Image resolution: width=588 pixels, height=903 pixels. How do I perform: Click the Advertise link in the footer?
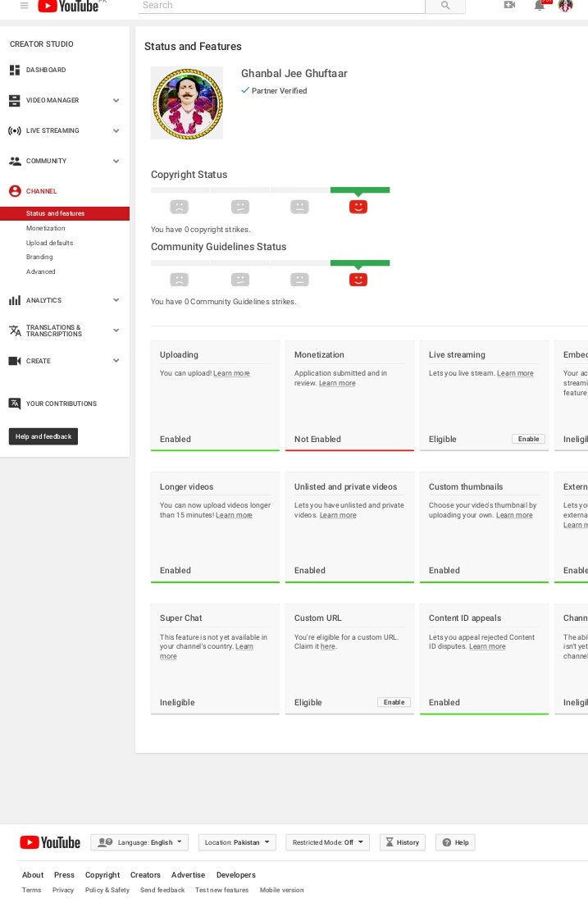pos(189,875)
